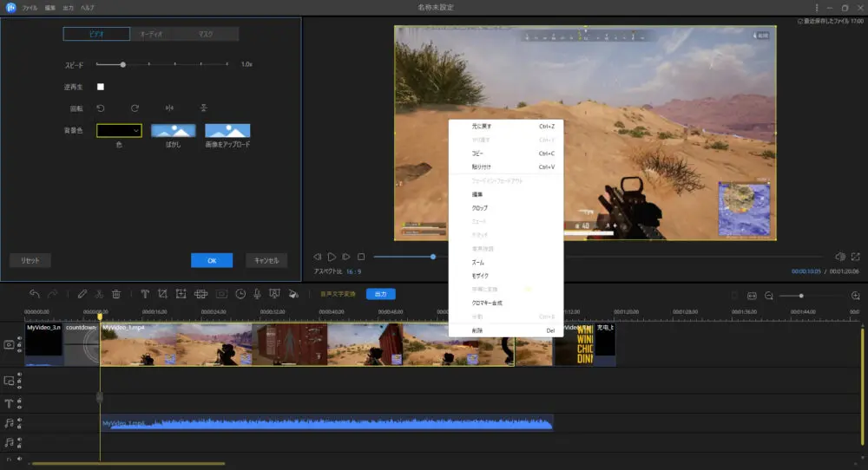Choose 削除 from context menu
Viewport: 868px width, 470px height.
click(506, 330)
